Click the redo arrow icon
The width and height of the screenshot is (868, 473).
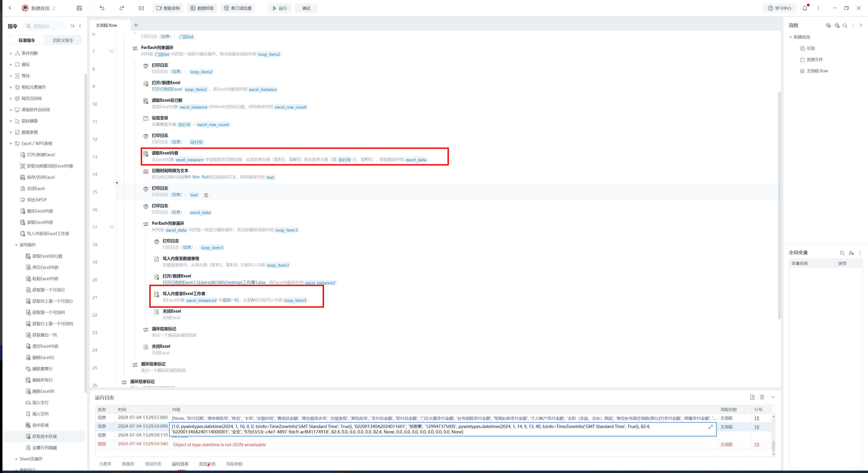pos(122,8)
